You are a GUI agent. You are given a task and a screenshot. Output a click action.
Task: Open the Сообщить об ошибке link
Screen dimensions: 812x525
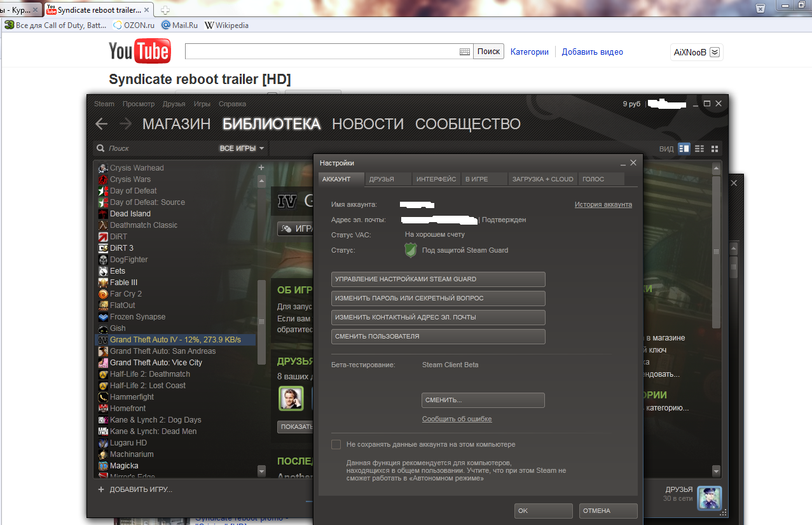457,419
